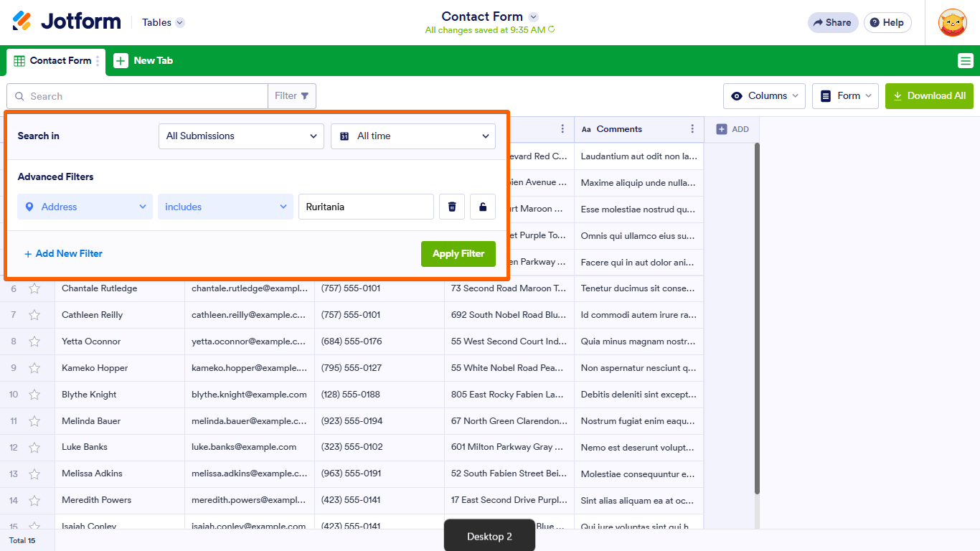Image resolution: width=980 pixels, height=551 pixels.
Task: Click the vertical table scrollbar
Action: pyautogui.click(x=757, y=316)
